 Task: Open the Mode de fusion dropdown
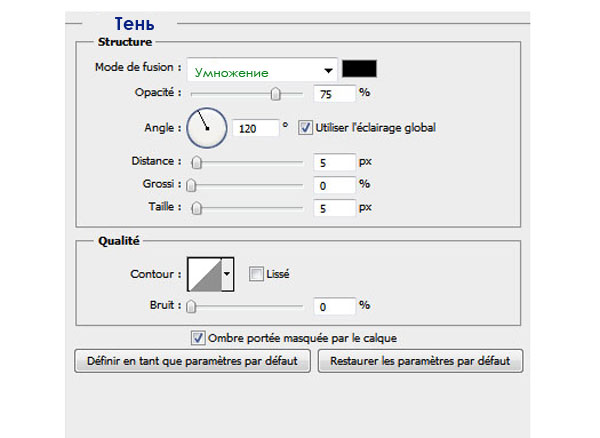point(262,70)
